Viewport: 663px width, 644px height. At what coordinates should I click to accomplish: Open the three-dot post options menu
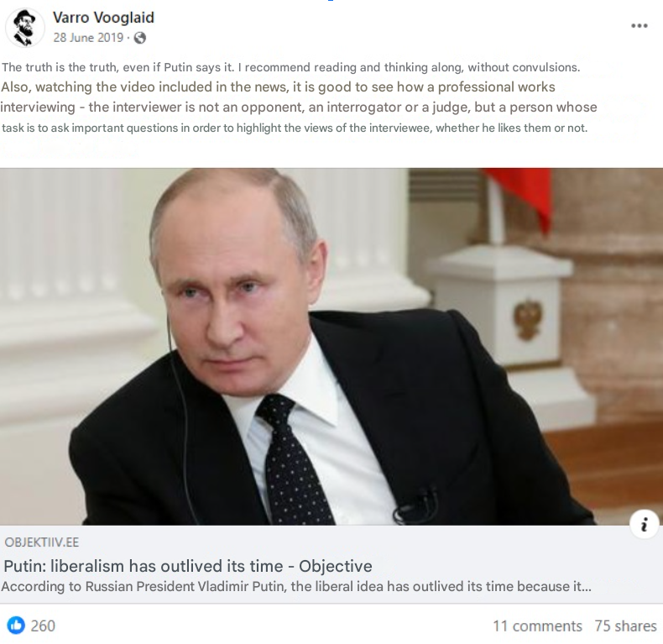[639, 26]
